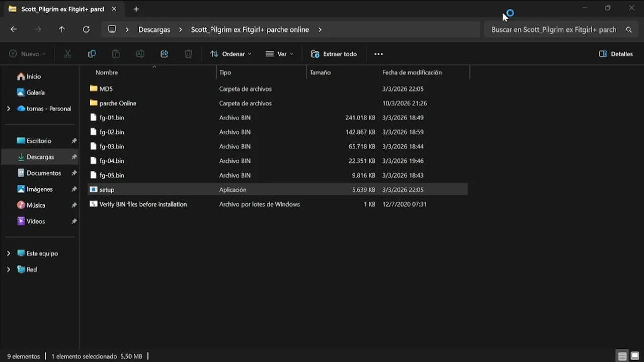Click the search magnifier icon
Screen dimensions: 644x362
628,30
